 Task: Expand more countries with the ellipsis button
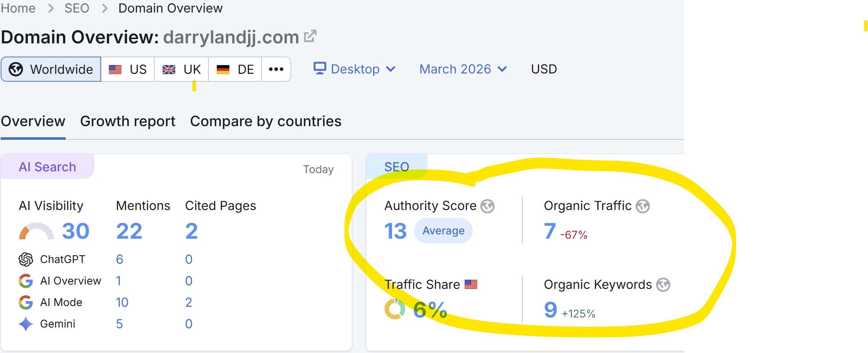coord(275,69)
